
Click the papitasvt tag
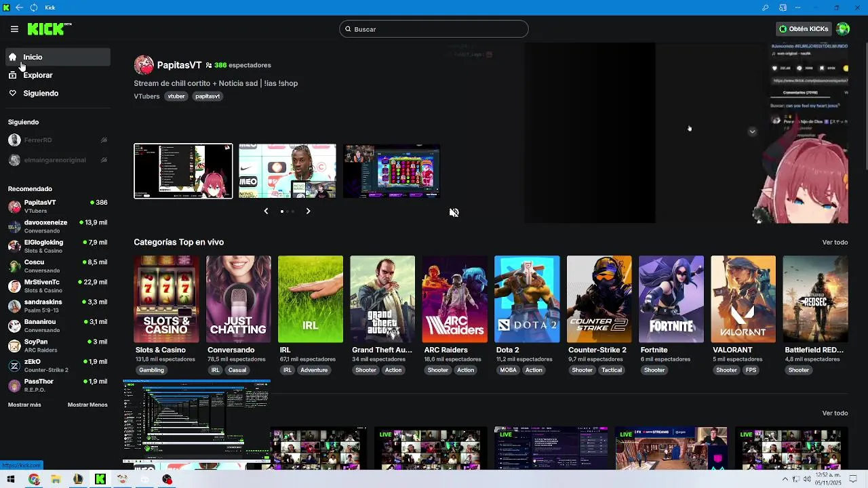point(208,96)
